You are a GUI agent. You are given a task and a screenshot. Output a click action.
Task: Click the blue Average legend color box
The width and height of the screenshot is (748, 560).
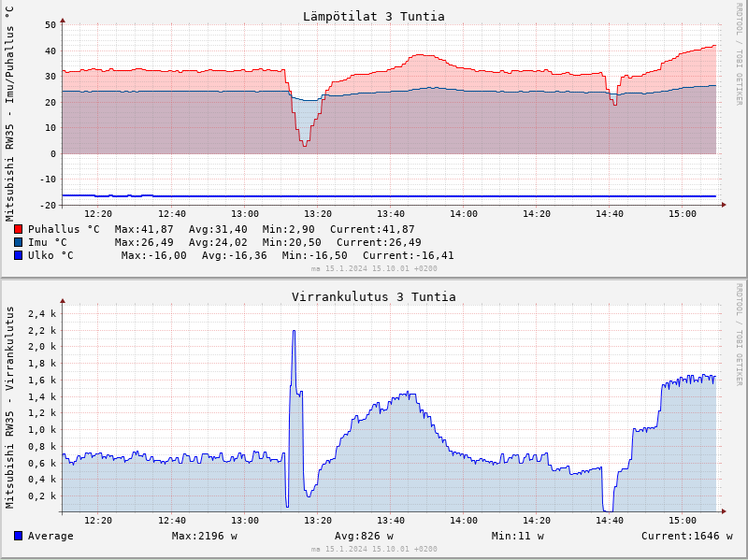(18, 536)
